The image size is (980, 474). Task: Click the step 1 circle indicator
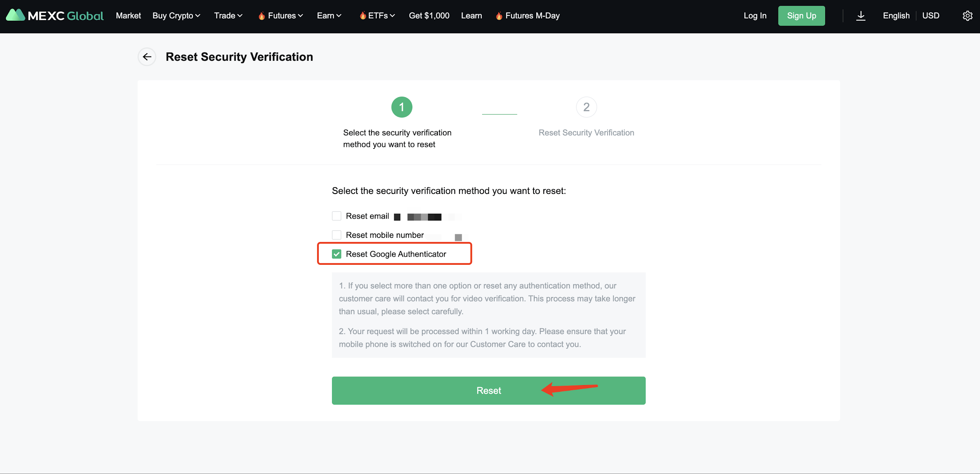tap(401, 107)
